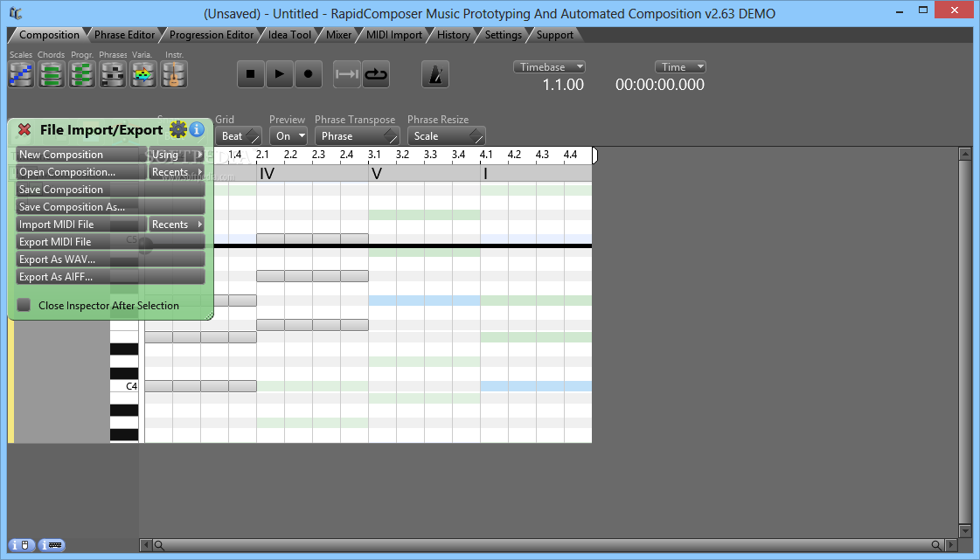Open the Support tab

[x=554, y=35]
